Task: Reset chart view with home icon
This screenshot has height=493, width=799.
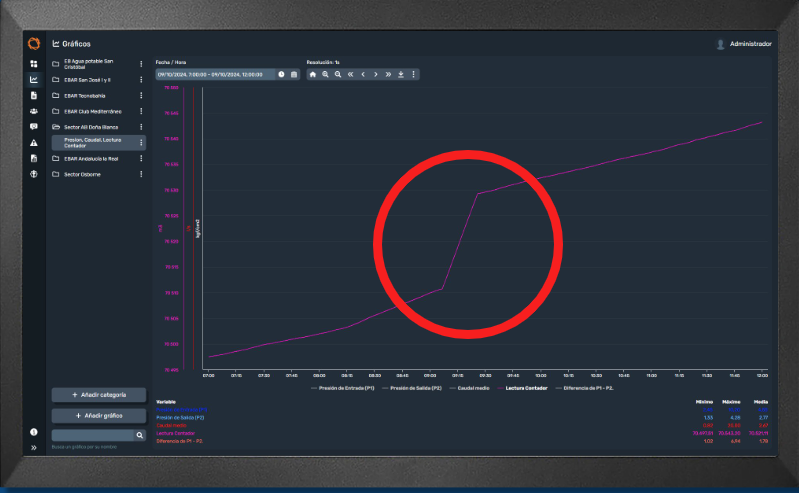Action: (x=313, y=74)
